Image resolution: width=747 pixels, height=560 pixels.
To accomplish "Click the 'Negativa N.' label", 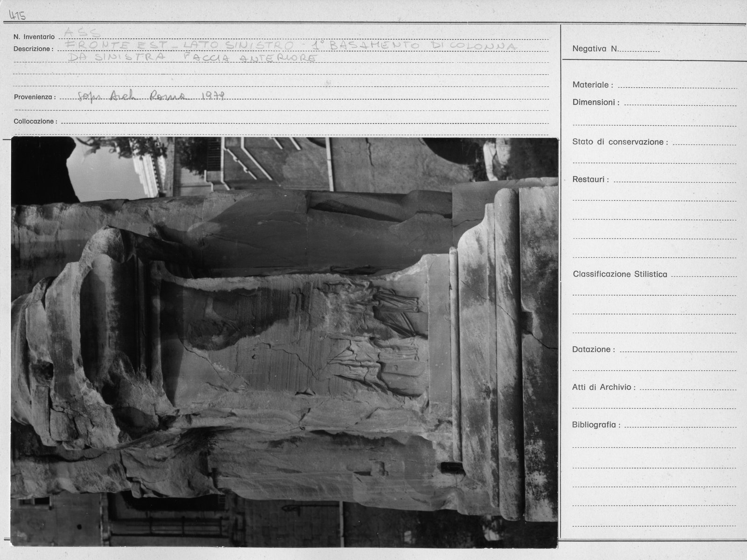I will click(x=595, y=49).
